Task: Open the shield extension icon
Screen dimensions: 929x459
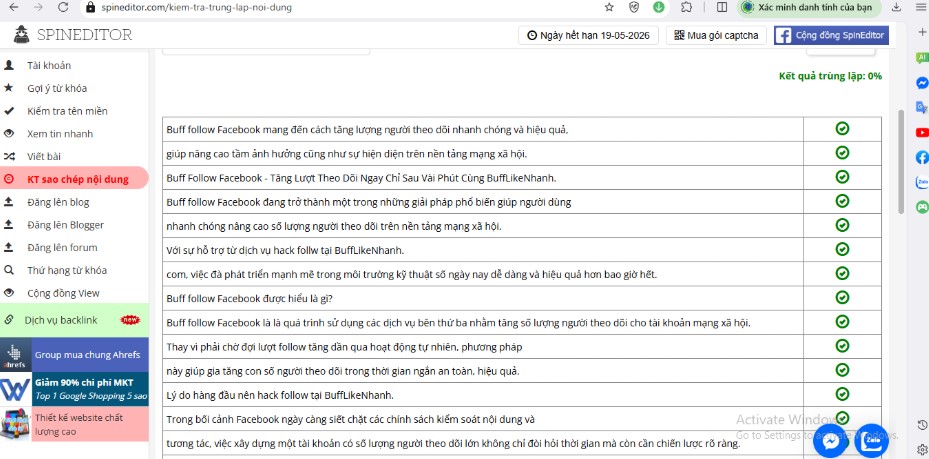Action: [634, 7]
